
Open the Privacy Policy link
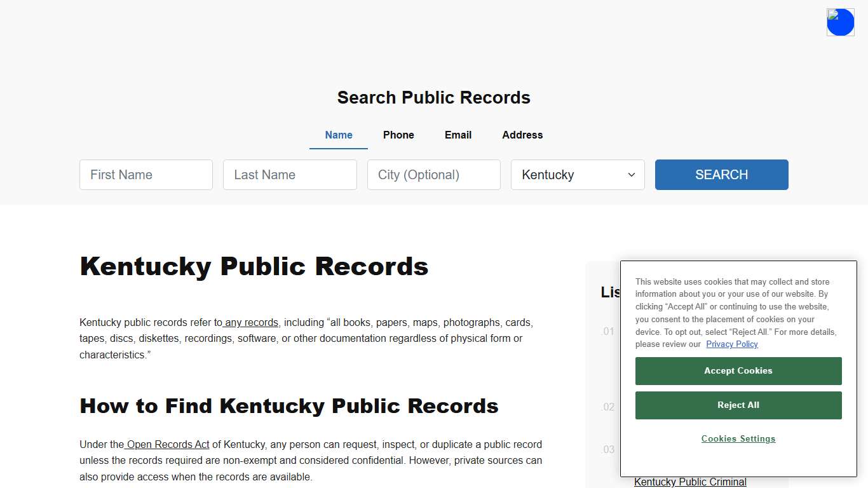click(x=731, y=344)
